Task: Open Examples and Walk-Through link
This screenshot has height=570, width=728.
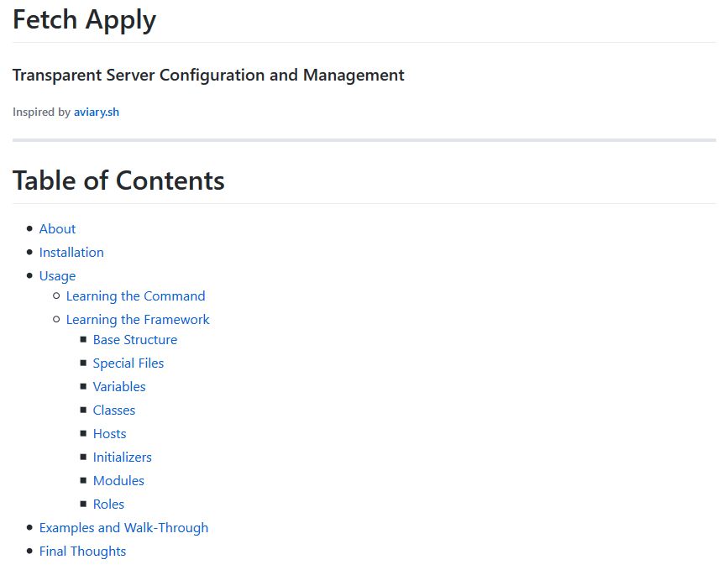Action: 123,527
